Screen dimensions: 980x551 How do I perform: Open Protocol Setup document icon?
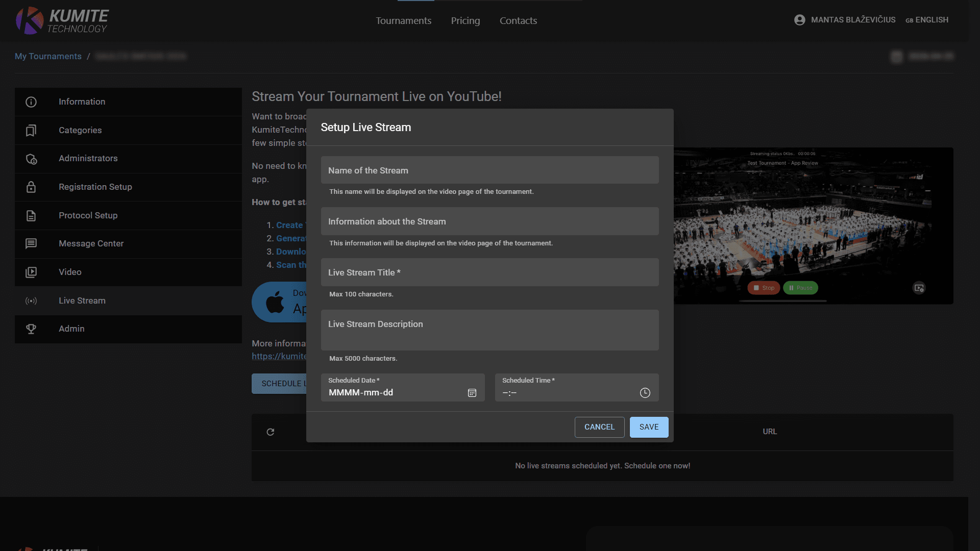pyautogui.click(x=31, y=215)
